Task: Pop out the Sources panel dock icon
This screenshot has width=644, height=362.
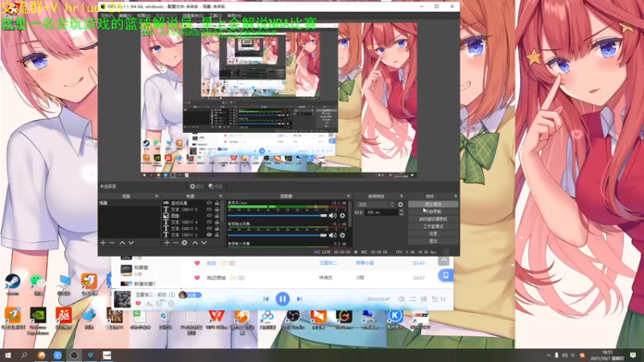Action: click(221, 196)
